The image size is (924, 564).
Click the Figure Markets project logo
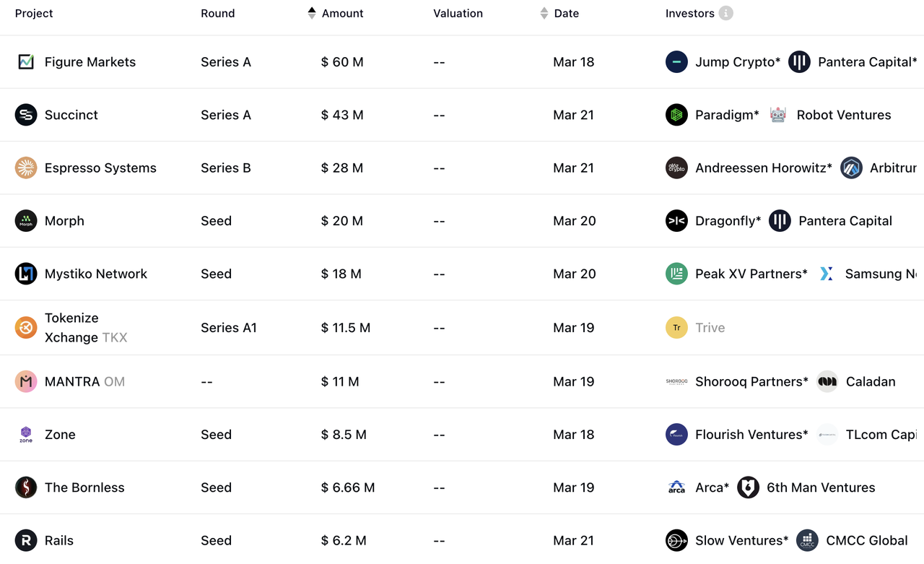point(26,62)
